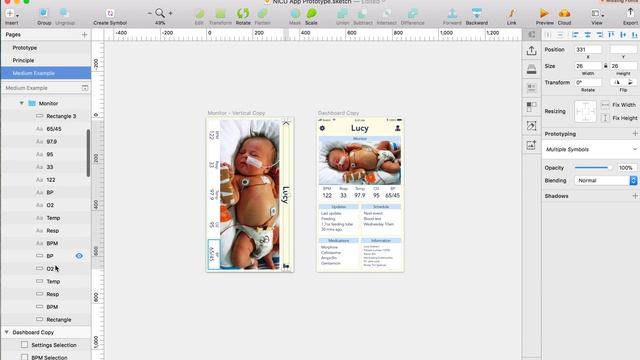This screenshot has width=640, height=360.
Task: Click the Group toolbar icon
Action: [x=44, y=13]
